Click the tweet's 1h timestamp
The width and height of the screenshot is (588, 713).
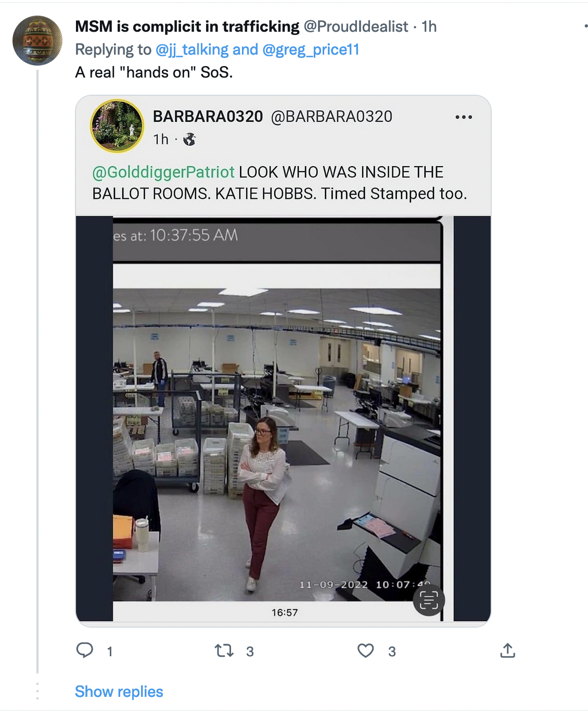tap(429, 27)
